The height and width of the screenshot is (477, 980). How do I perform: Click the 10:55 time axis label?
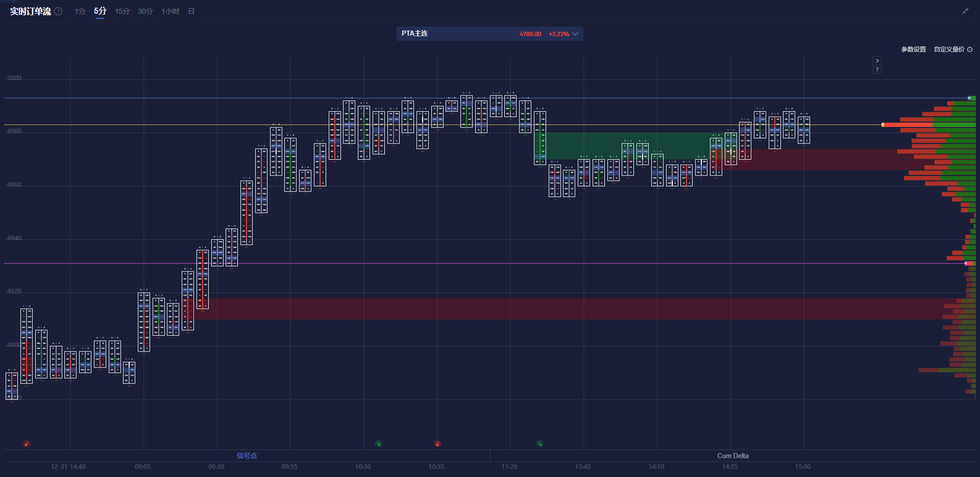point(436,467)
